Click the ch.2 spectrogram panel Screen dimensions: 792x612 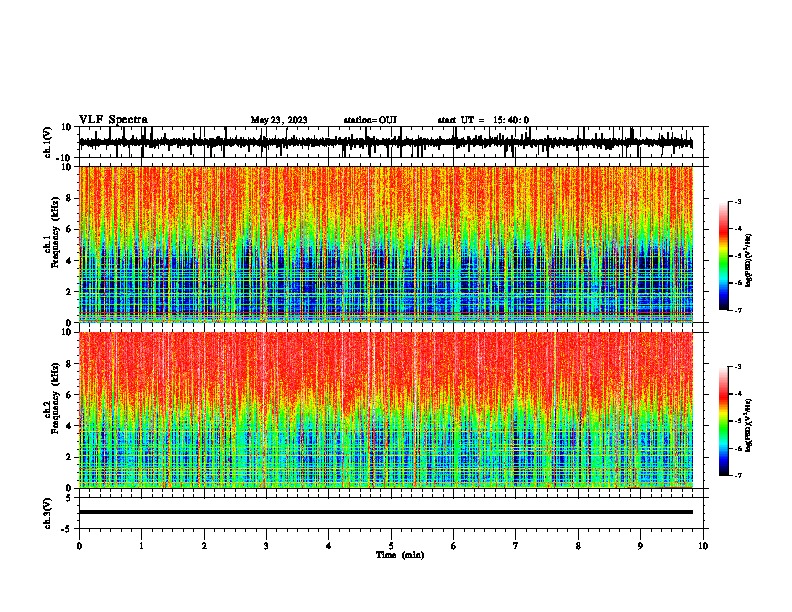point(385,410)
